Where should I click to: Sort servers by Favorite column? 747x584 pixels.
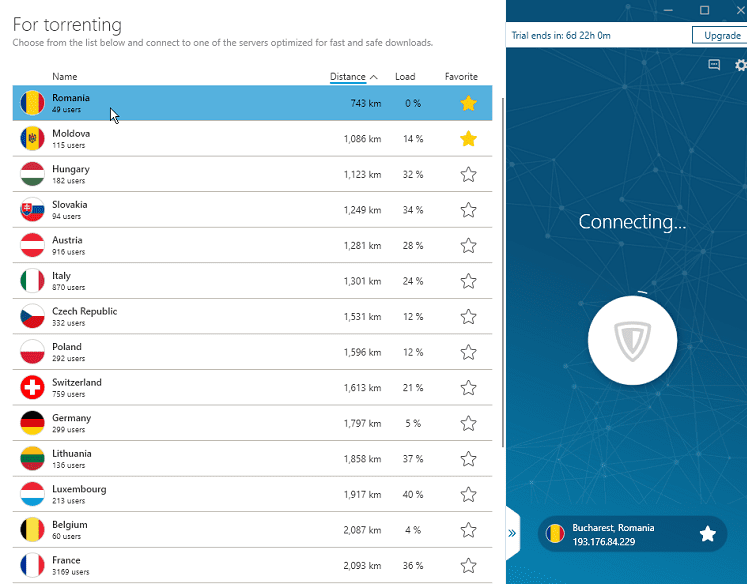[461, 77]
